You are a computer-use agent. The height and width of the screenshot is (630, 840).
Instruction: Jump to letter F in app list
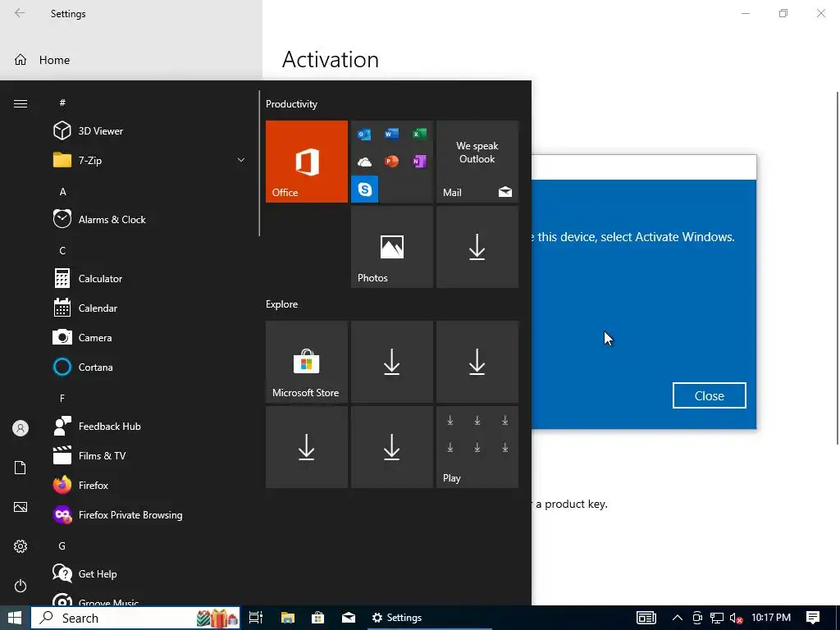pyautogui.click(x=62, y=398)
